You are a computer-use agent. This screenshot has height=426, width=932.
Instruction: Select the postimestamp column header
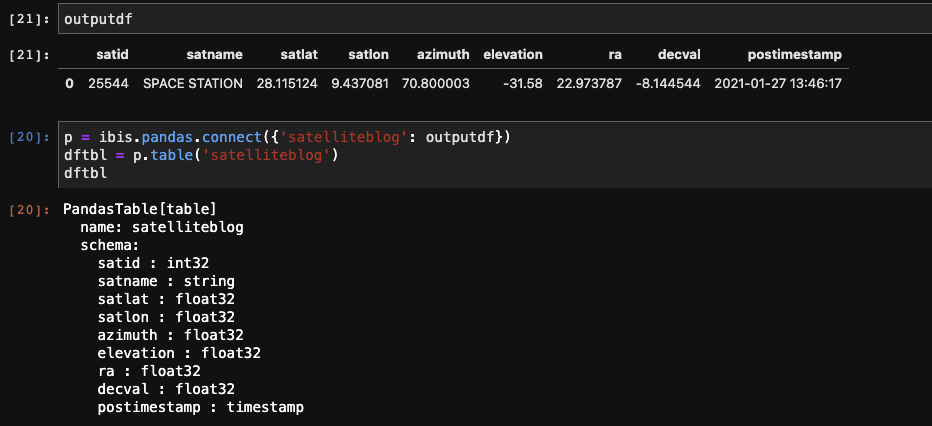click(795, 55)
